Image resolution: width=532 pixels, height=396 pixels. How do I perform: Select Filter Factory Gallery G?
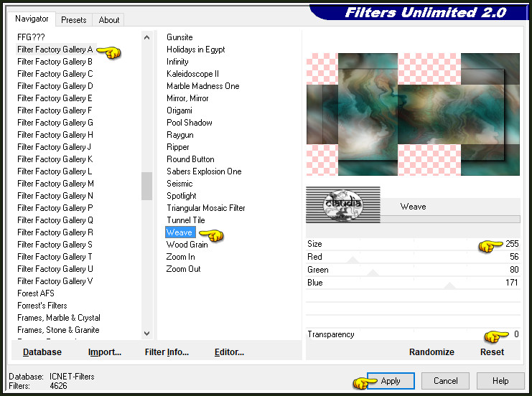point(55,123)
